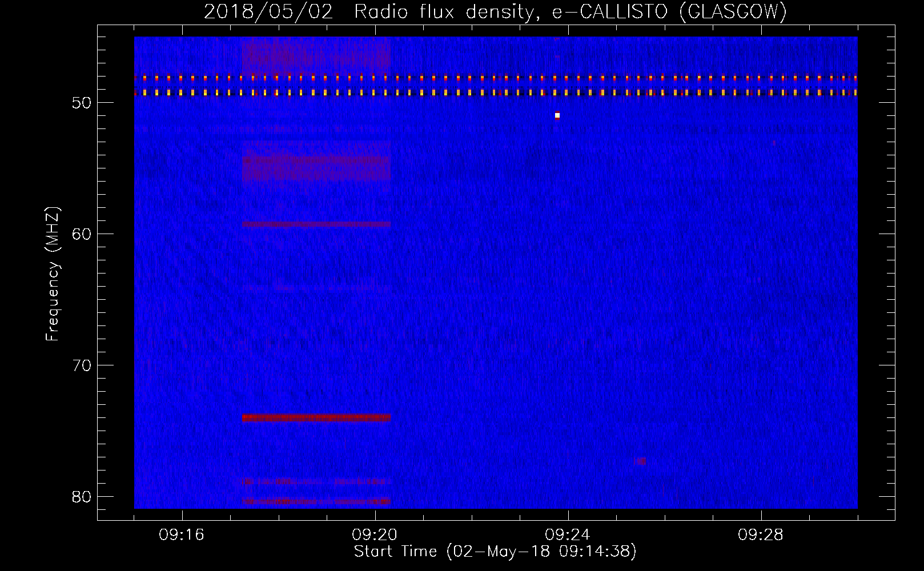Click the small red blob near 09:25
Viewport: 924px width, 571px height.
point(640,461)
